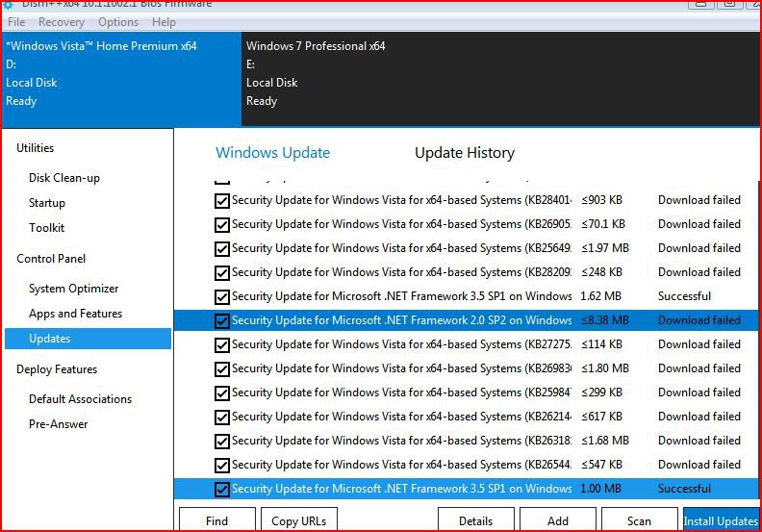Open Apps and Features
This screenshot has height=532, width=762.
[75, 314]
